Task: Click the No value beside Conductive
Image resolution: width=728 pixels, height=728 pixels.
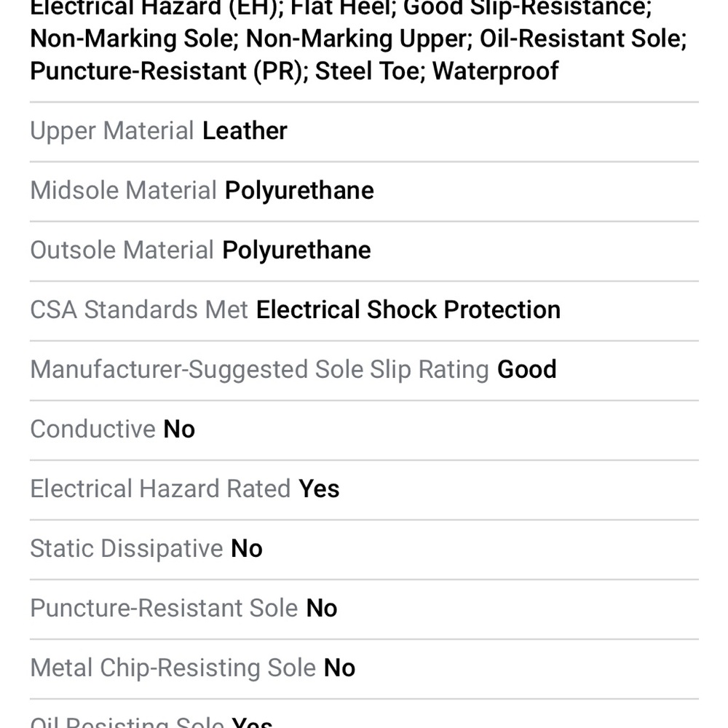Action: click(x=179, y=429)
